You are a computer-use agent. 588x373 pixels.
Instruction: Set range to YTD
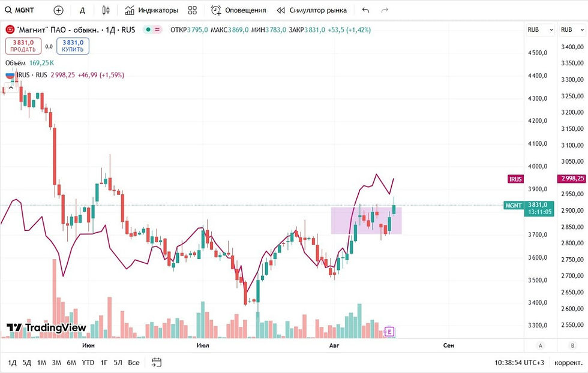pyautogui.click(x=88, y=362)
